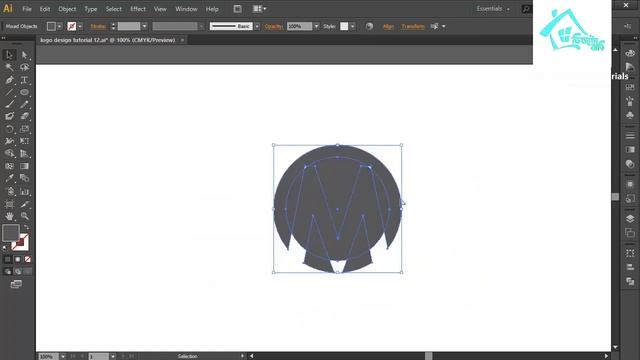Screen dimensions: 640x360
Task: Select the Blob Brush tool
Action: (x=9, y=117)
